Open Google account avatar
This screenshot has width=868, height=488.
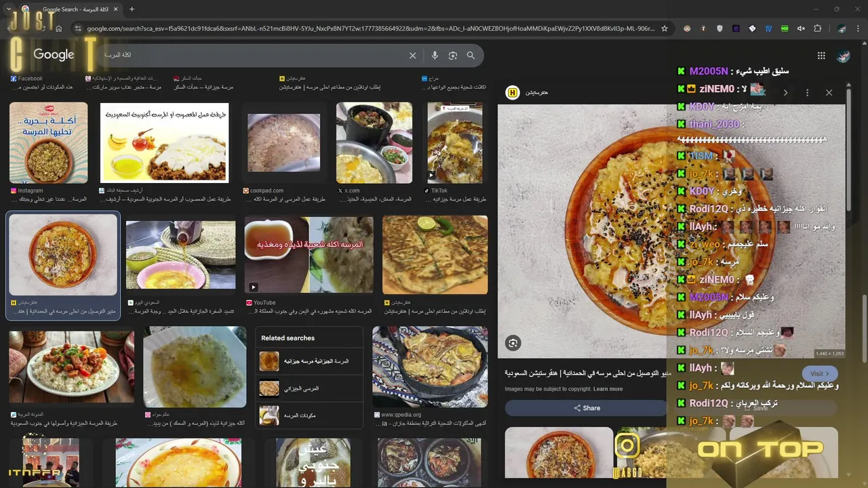pyautogui.click(x=844, y=56)
